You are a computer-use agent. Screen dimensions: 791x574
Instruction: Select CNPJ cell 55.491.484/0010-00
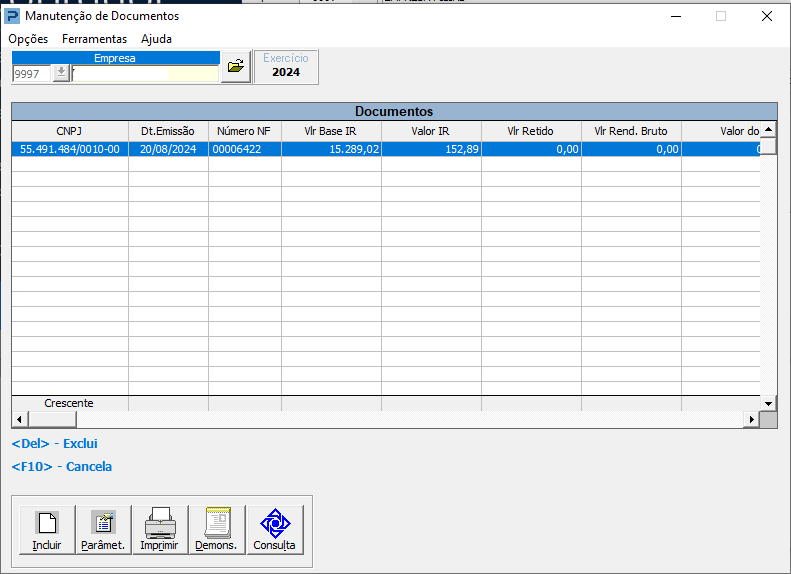[x=70, y=149]
